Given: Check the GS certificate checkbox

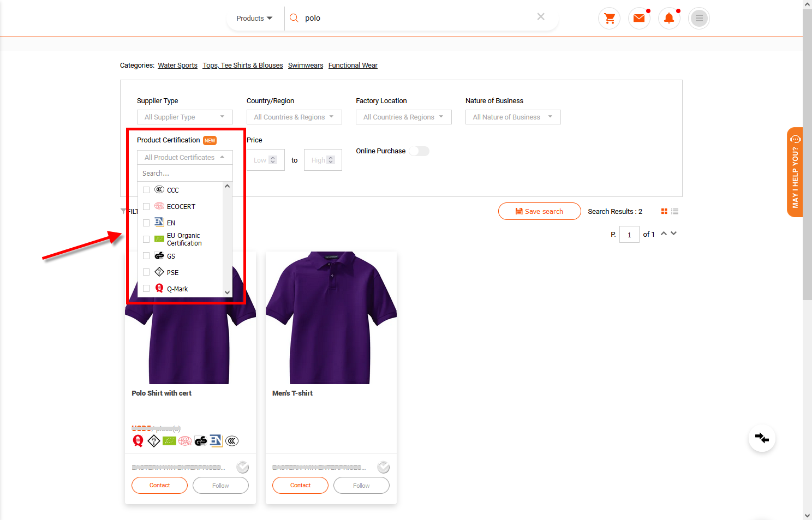Looking at the screenshot, I should (146, 255).
